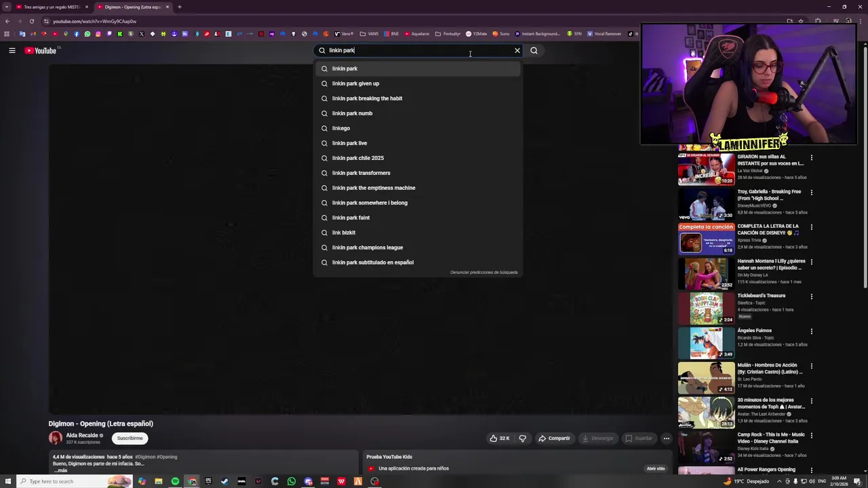868x488 pixels.
Task: Choose suggestion linkego
Action: [417, 128]
